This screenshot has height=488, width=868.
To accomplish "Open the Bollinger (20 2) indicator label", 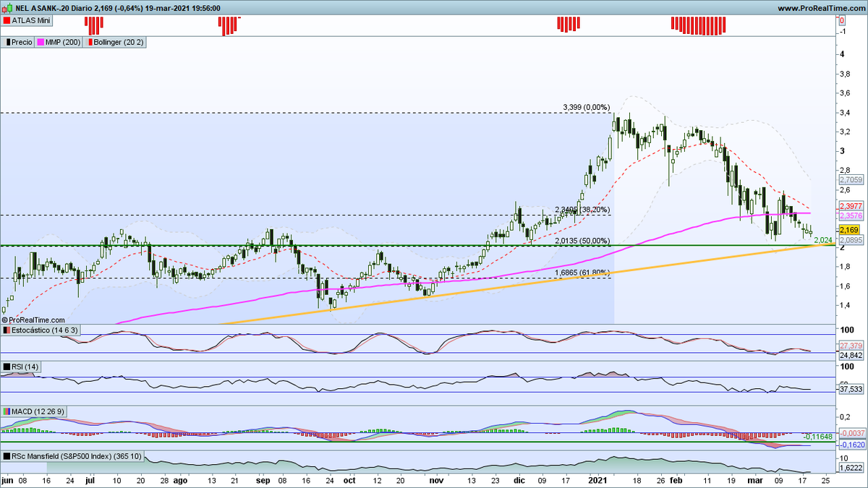I will click(x=119, y=43).
